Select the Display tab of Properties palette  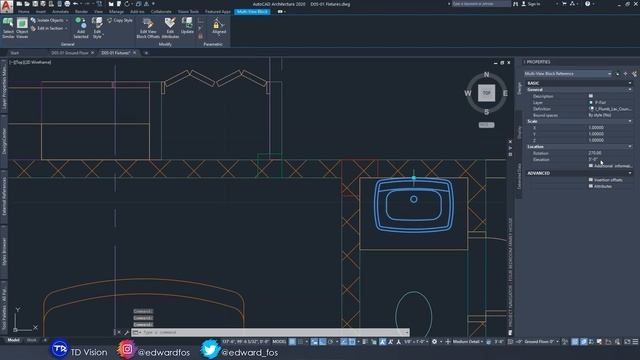[x=519, y=132]
